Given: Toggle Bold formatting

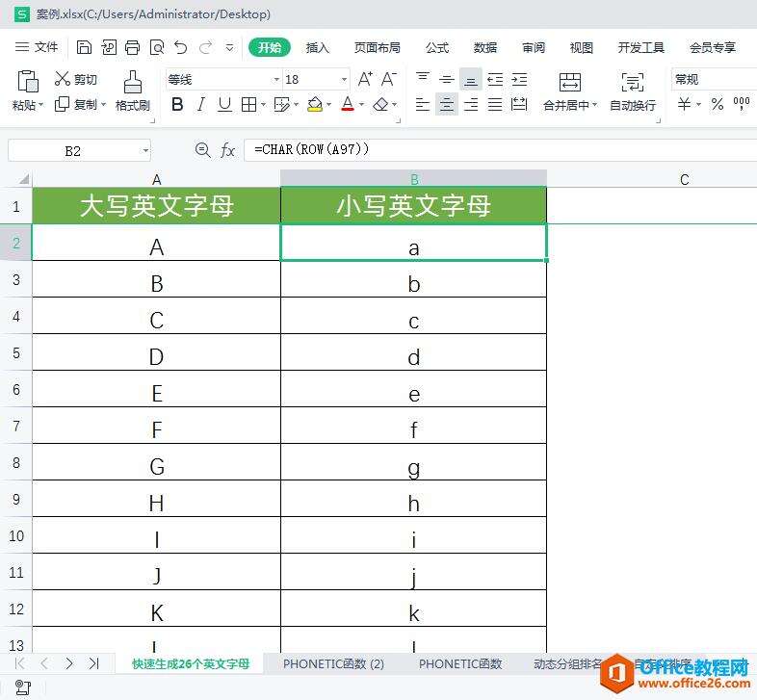Looking at the screenshot, I should point(177,105).
